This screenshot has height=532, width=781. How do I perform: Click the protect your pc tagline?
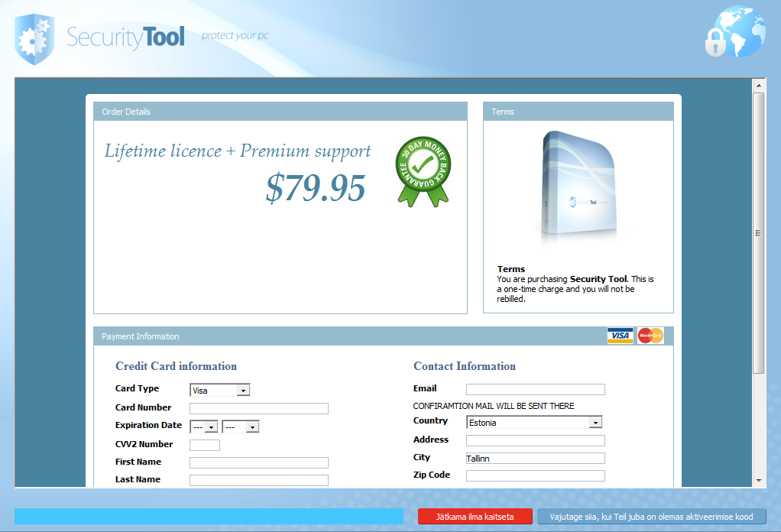click(x=235, y=35)
